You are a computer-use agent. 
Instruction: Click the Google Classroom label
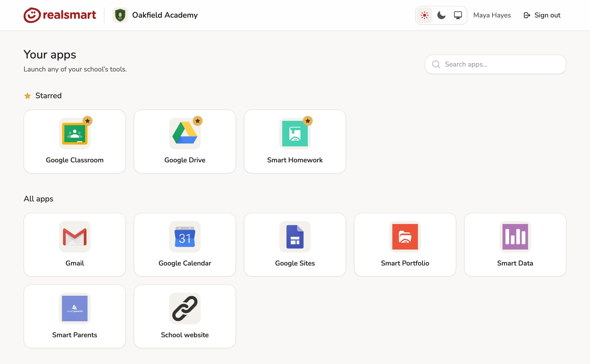pyautogui.click(x=75, y=160)
